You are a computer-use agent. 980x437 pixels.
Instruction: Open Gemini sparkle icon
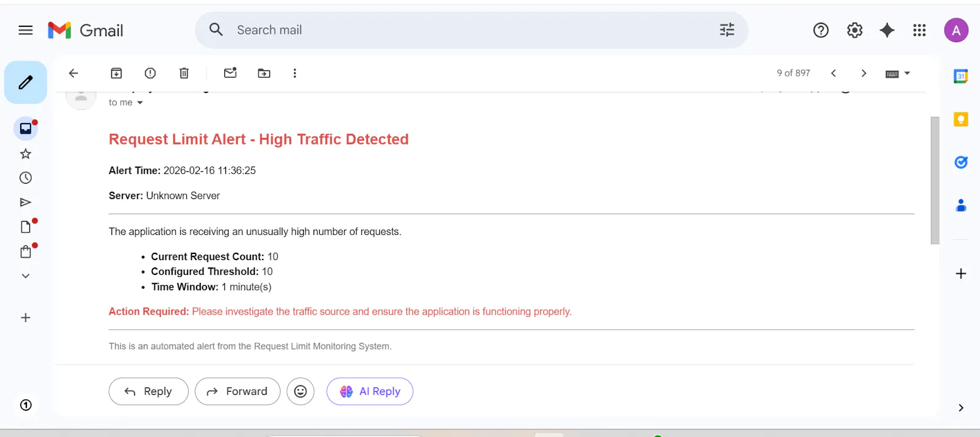(887, 30)
